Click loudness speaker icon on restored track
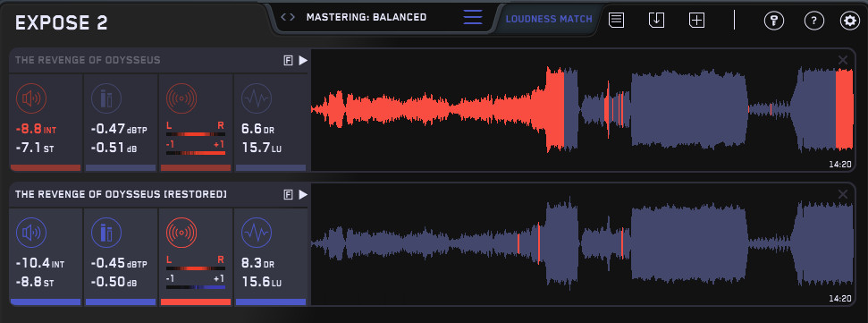 (x=31, y=233)
